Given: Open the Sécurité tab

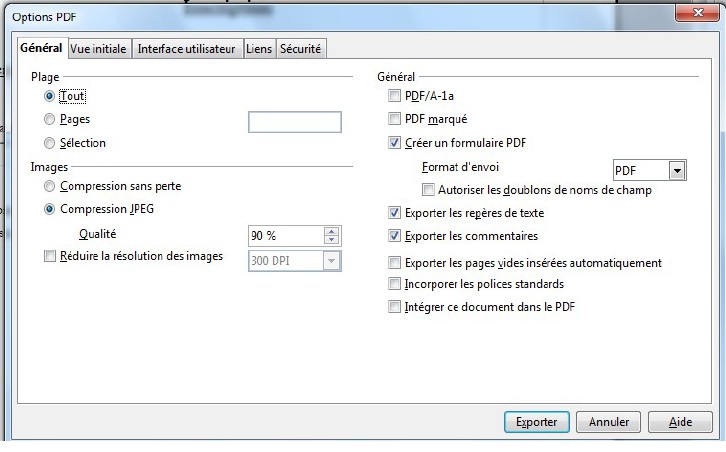Looking at the screenshot, I should (x=301, y=49).
